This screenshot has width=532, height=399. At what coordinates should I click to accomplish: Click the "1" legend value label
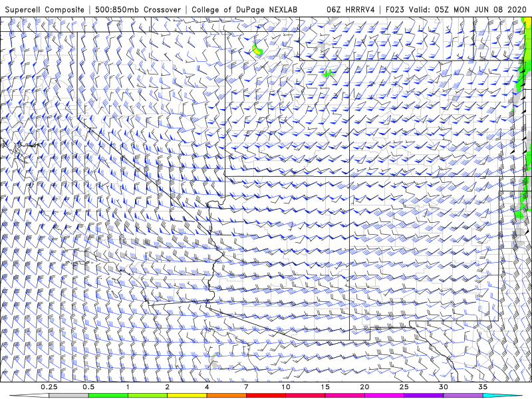point(128,387)
